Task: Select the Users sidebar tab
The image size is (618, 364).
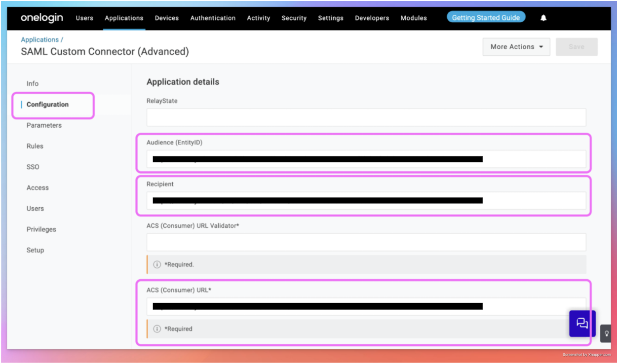Action: tap(35, 209)
